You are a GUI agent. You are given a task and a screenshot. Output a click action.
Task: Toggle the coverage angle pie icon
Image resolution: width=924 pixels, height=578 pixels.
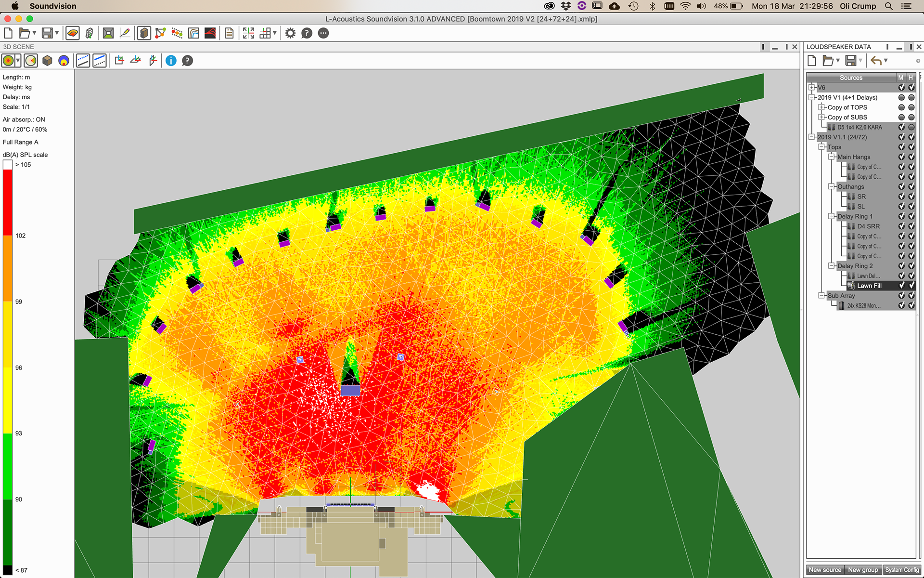point(31,61)
